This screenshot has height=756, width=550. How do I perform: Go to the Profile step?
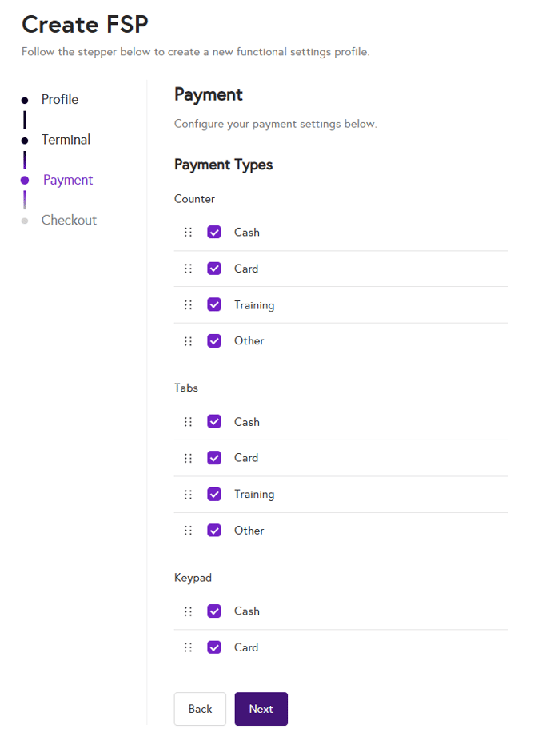60,100
